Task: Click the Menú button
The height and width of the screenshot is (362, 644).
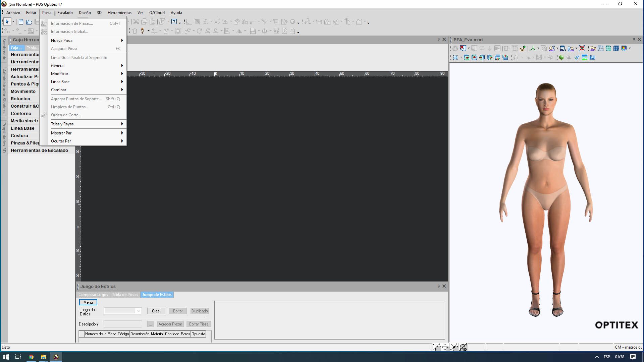Action: 88,302
